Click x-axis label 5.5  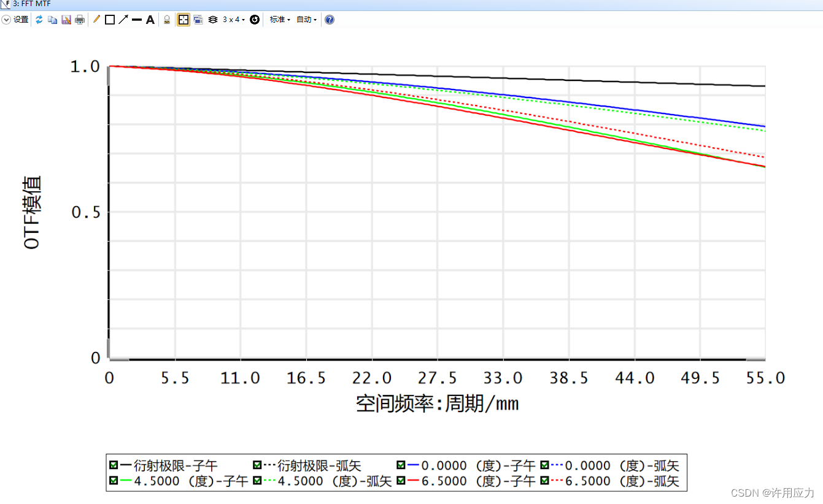[x=175, y=378]
